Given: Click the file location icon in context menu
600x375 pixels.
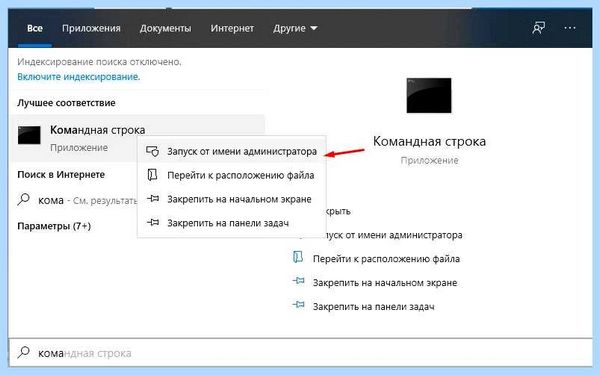Looking at the screenshot, I should [x=152, y=175].
